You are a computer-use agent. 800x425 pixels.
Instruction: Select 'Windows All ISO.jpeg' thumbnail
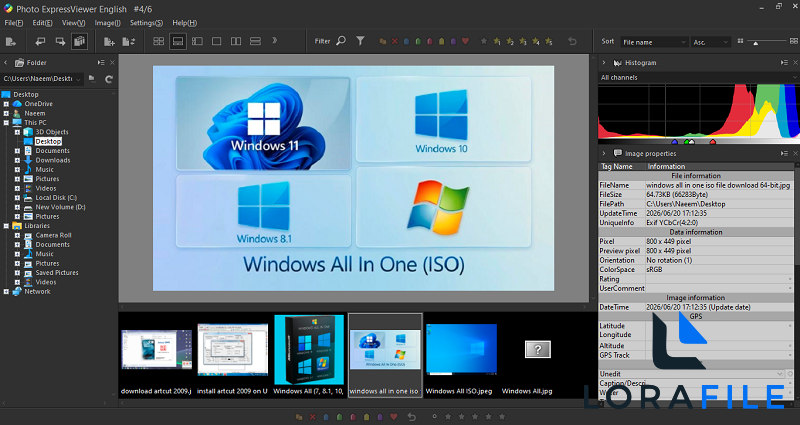click(x=461, y=356)
